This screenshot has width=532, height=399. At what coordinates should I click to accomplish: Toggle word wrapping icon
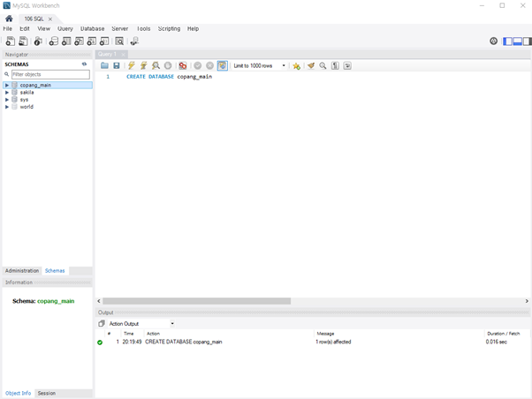pyautogui.click(x=347, y=65)
